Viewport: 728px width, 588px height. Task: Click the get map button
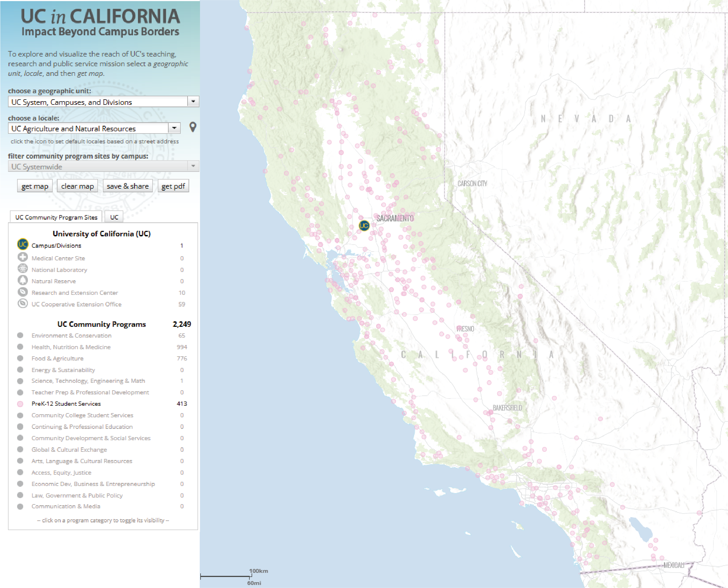coord(35,186)
